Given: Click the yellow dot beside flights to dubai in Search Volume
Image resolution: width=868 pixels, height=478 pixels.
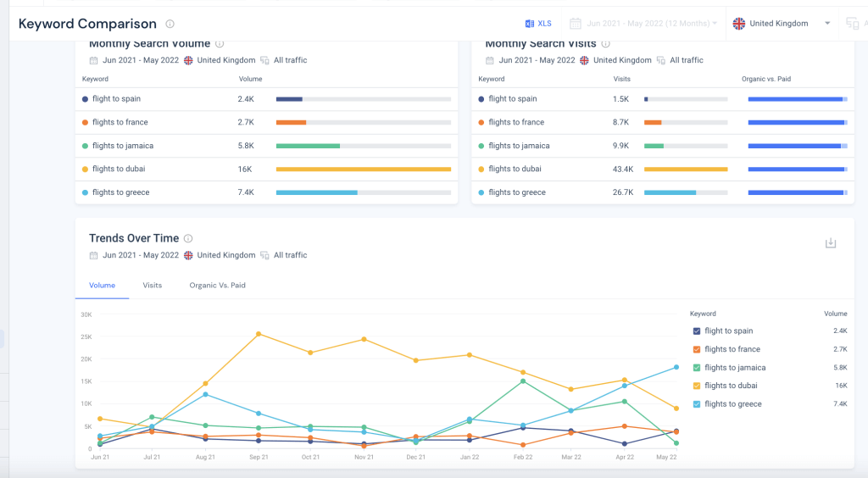Looking at the screenshot, I should click(x=85, y=170).
